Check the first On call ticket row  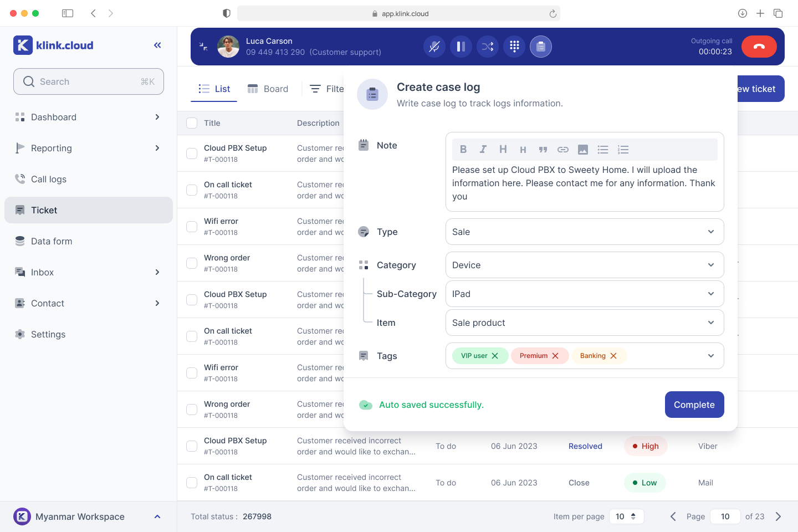click(x=192, y=190)
